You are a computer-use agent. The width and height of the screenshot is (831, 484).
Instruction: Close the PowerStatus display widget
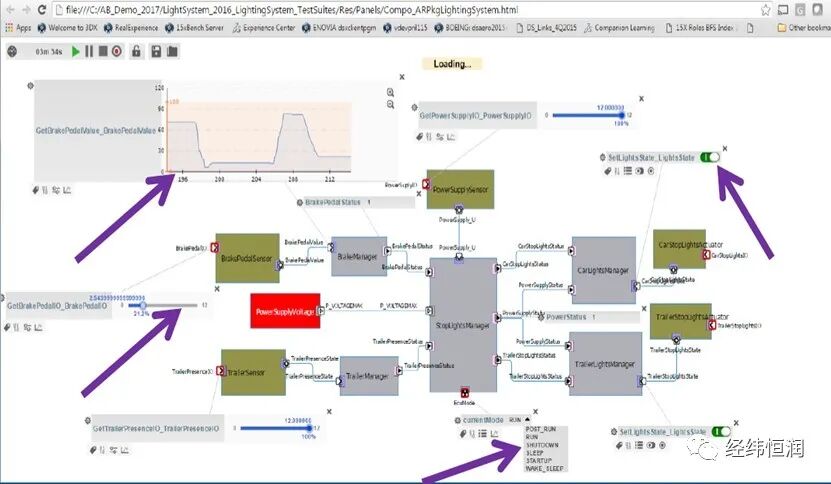point(644,309)
